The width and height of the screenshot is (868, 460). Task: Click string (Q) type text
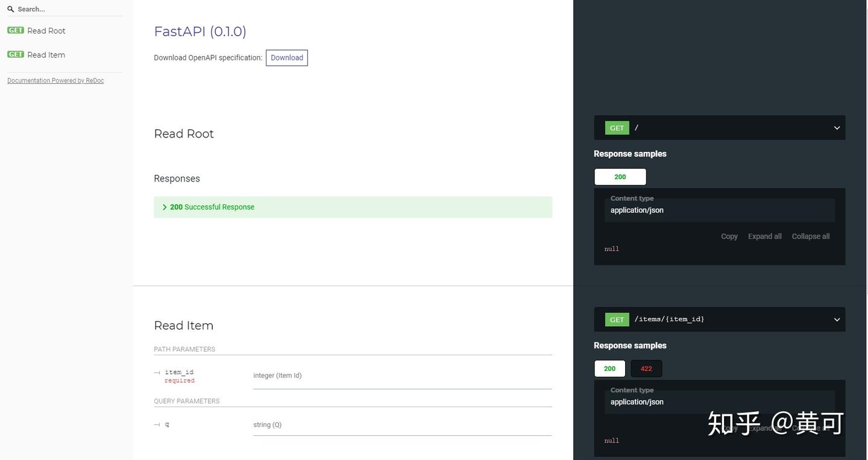point(267,425)
